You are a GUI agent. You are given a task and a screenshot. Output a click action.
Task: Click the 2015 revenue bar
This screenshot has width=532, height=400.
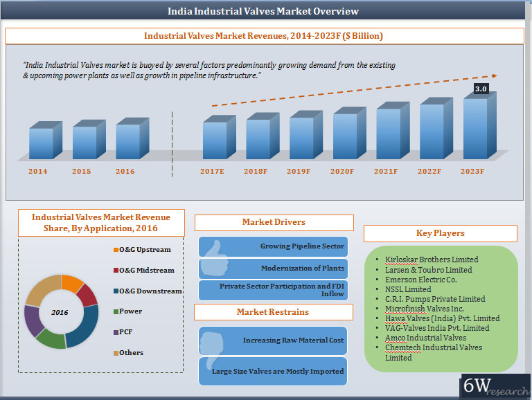[x=89, y=139]
